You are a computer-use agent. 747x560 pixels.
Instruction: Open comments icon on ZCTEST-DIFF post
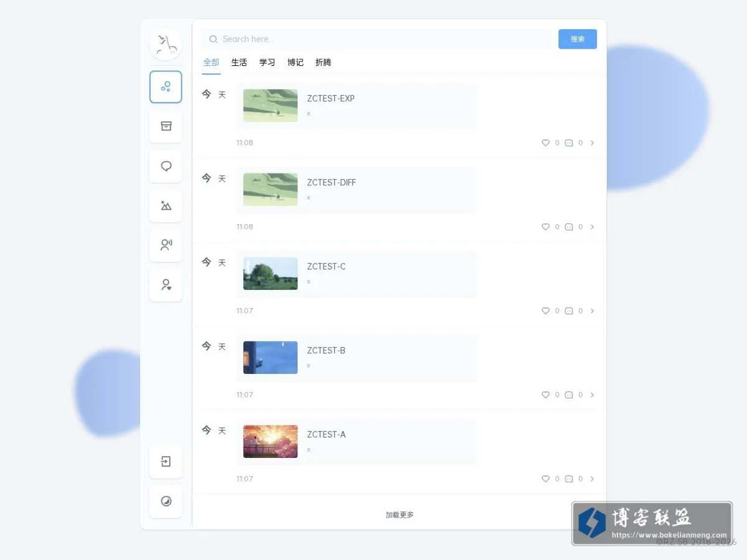click(569, 227)
